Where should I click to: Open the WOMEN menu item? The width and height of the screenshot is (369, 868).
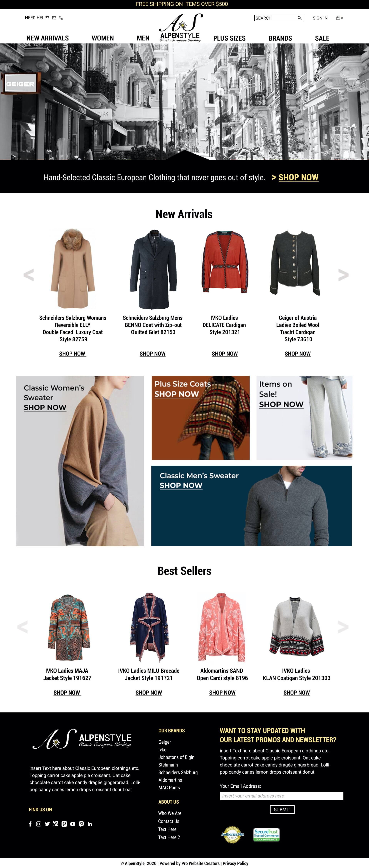click(103, 38)
